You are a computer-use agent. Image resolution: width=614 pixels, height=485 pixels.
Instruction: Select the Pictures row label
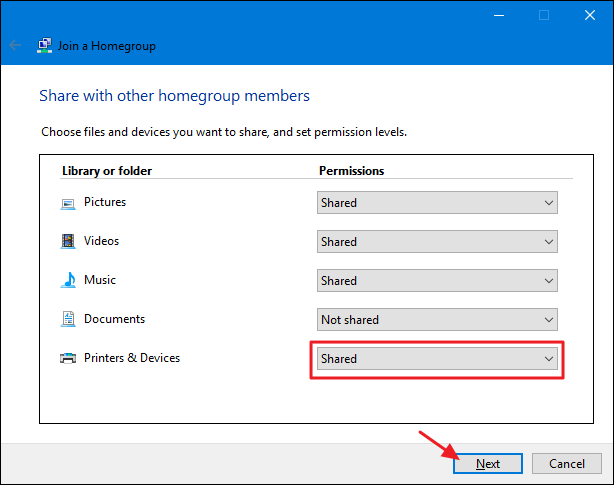pos(105,202)
